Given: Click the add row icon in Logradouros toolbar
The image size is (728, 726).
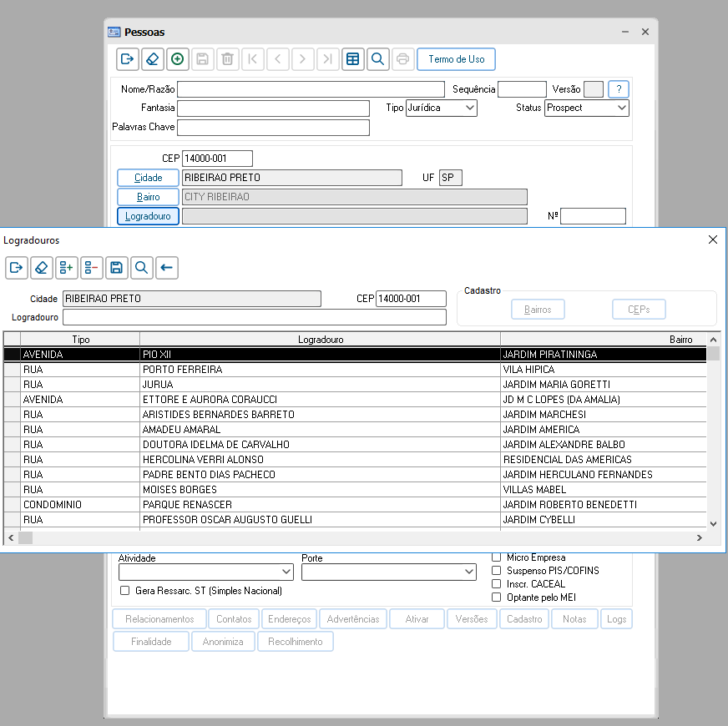Looking at the screenshot, I should [x=67, y=268].
